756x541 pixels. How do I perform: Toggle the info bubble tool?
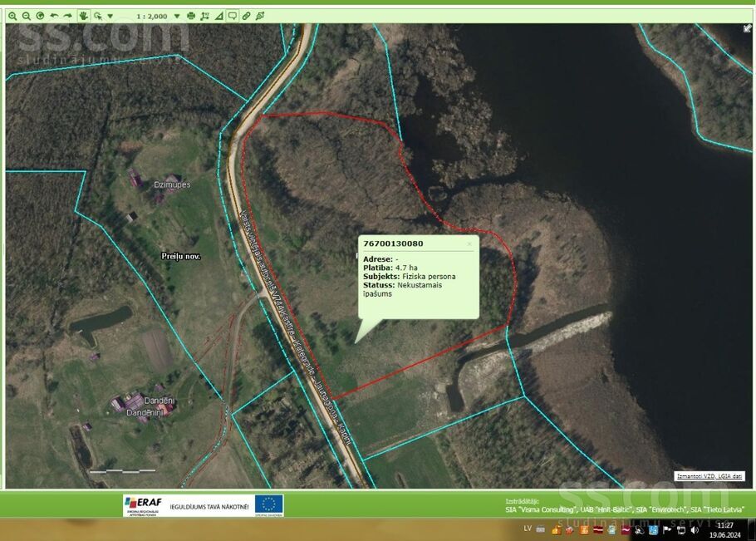point(232,16)
